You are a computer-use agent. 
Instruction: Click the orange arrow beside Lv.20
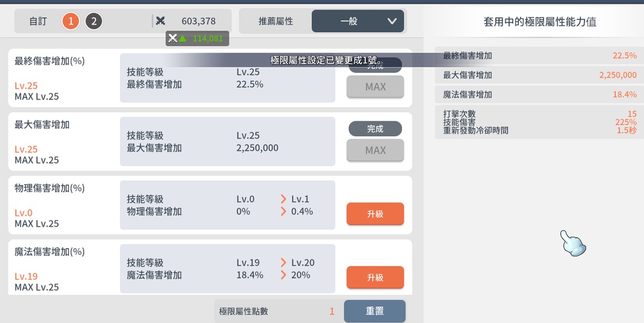point(283,263)
